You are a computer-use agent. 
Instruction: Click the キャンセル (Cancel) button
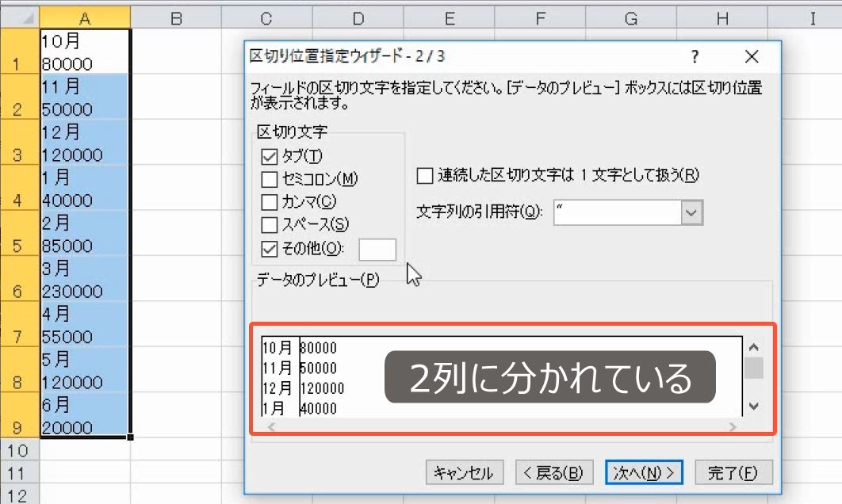463,472
